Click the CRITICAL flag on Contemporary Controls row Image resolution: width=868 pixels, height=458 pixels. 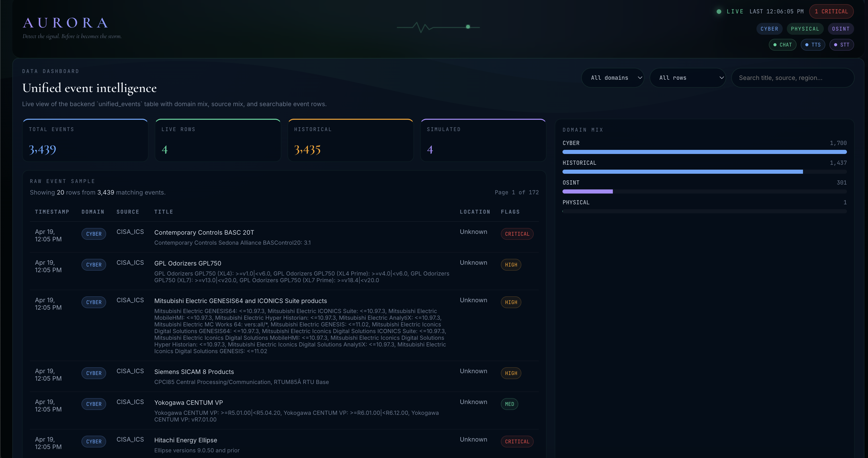pos(517,234)
